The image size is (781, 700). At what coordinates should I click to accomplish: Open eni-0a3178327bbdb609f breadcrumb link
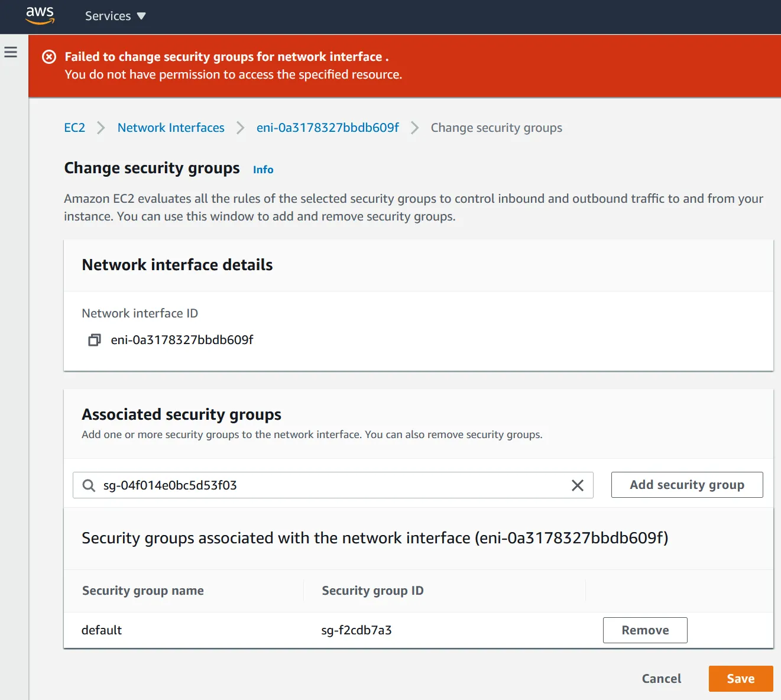click(328, 128)
